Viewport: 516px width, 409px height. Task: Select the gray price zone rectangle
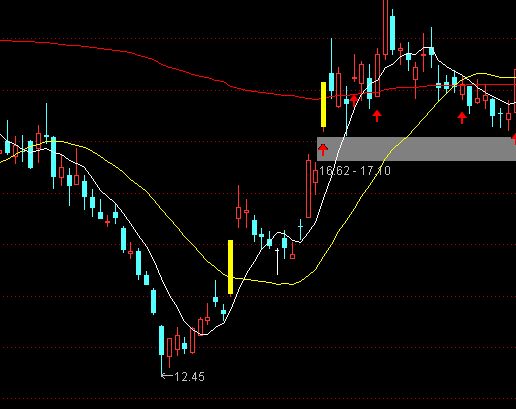click(416, 149)
